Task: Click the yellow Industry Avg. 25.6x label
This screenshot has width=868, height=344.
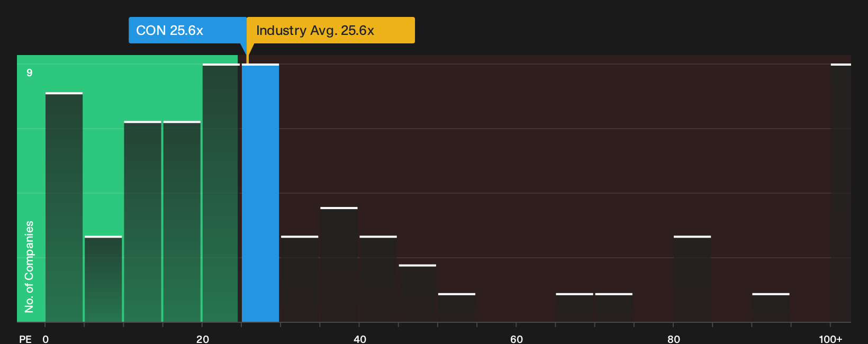Action: (x=331, y=30)
